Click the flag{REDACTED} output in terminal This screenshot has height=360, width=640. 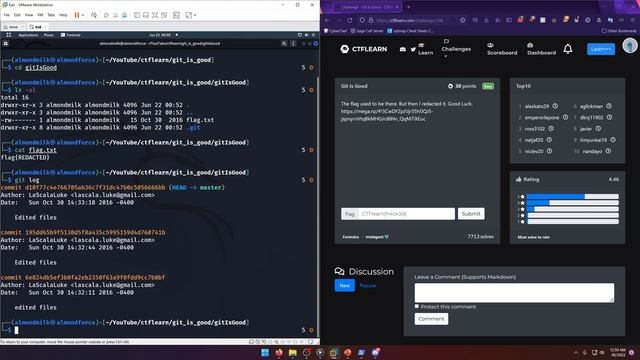(x=25, y=158)
